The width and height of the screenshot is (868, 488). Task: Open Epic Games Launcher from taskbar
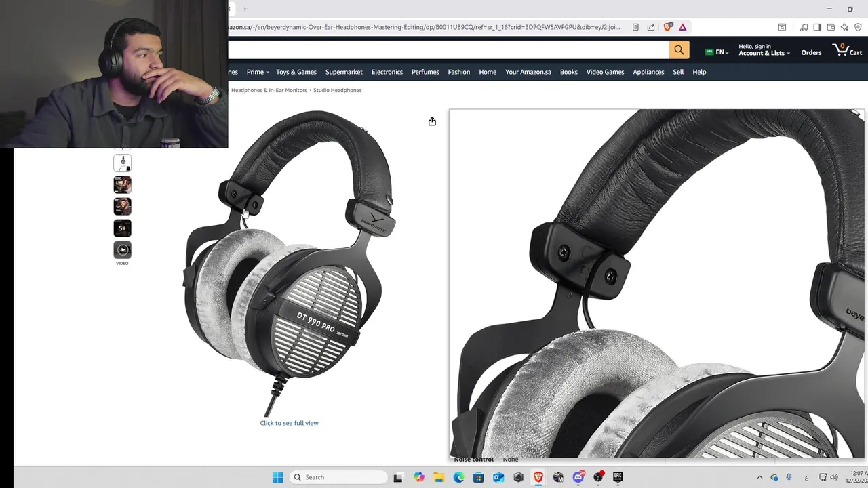[x=618, y=477]
